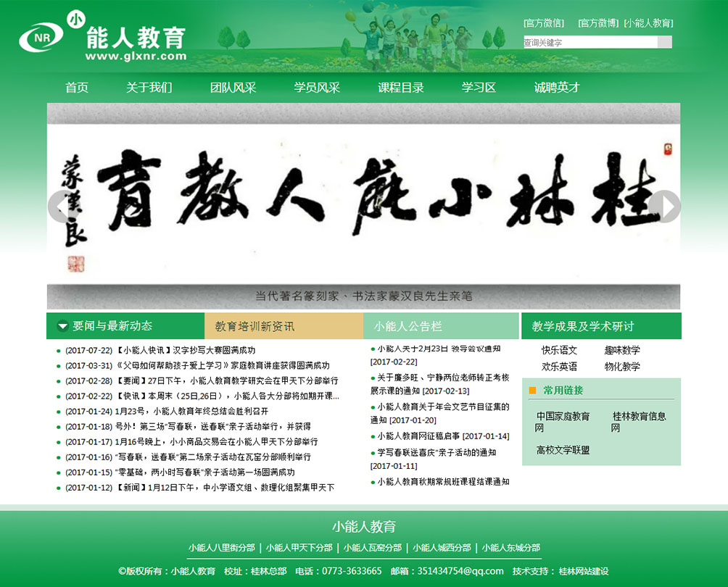728x587 pixels.
Task: Open 趣味数学 teaching link
Action: point(622,350)
